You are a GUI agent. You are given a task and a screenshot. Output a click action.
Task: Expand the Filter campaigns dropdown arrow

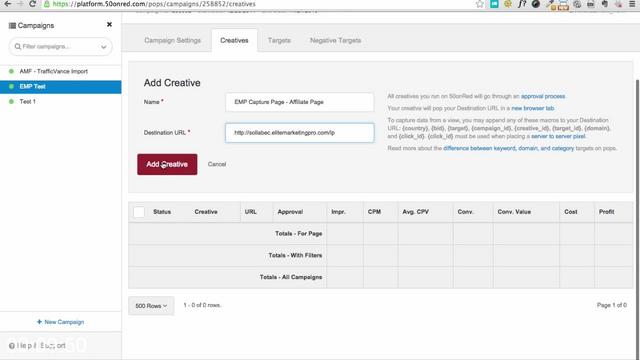point(104,47)
